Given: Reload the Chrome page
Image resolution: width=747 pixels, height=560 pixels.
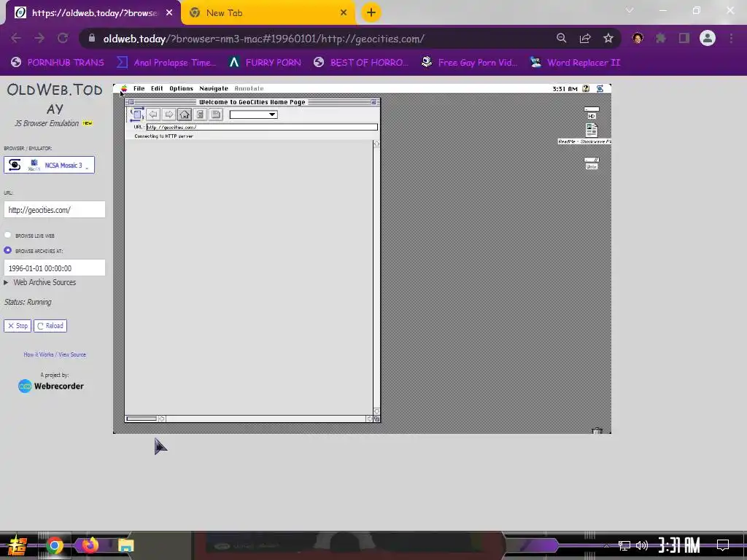Looking at the screenshot, I should click(63, 39).
